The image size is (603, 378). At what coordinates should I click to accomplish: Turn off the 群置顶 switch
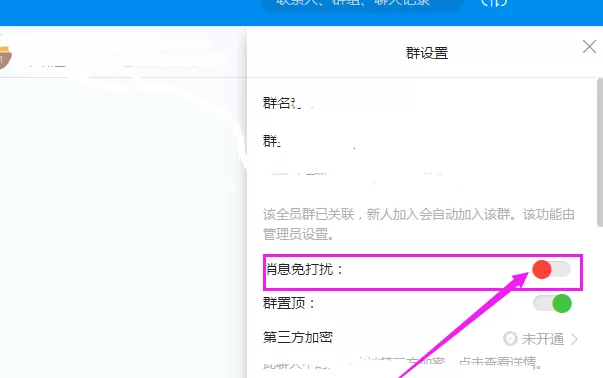point(552,303)
